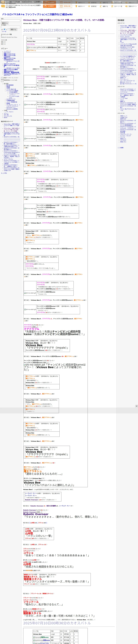Select the 'and' radio button for tag search
Viewport: 138px width, 644px height.
click(x=5, y=30)
